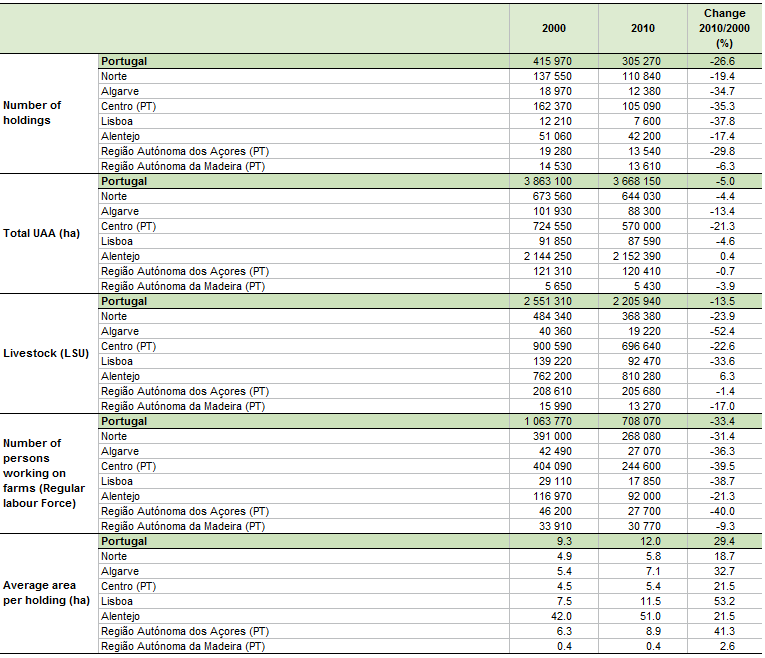Select the Average area per holding (ha) label

46,593
